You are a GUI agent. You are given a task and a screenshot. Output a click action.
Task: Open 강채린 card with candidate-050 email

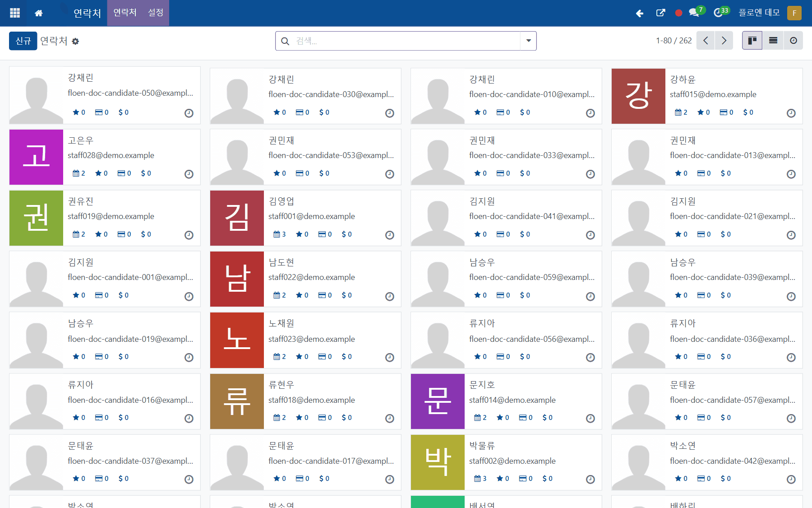point(105,95)
